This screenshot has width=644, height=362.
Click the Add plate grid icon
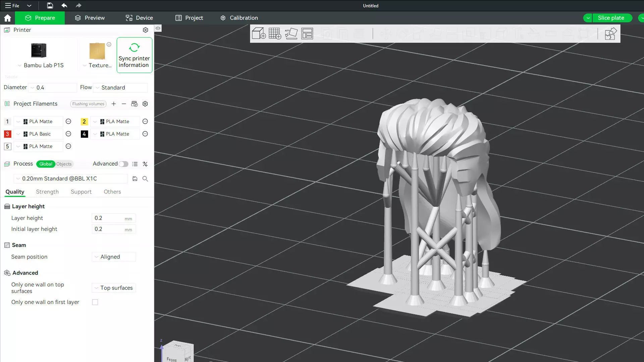(x=275, y=34)
